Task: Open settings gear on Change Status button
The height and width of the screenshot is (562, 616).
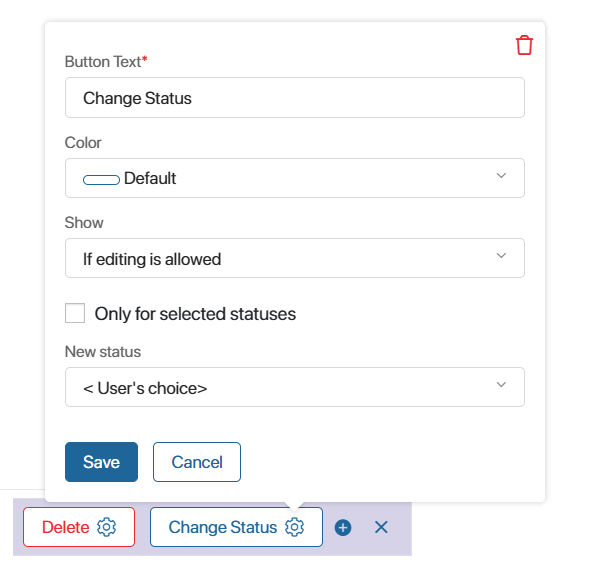Action: coord(294,527)
